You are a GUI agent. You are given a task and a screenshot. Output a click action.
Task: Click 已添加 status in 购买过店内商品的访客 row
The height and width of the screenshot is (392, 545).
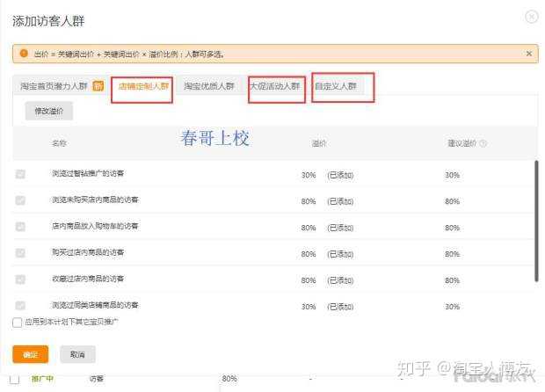[340, 254]
